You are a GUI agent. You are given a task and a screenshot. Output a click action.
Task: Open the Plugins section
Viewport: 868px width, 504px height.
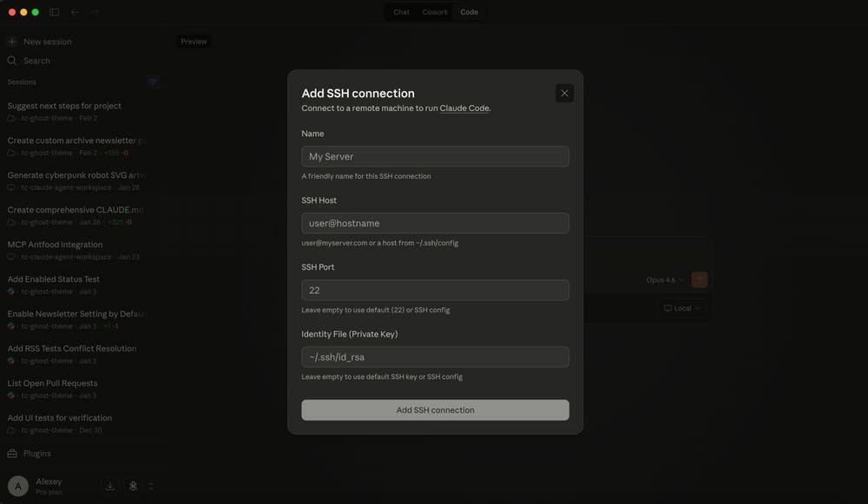(36, 453)
